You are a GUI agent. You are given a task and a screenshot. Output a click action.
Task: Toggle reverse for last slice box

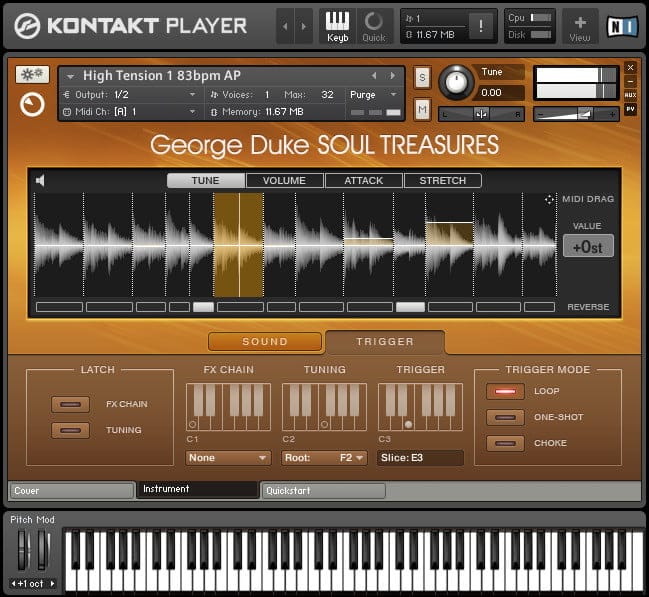coord(539,307)
